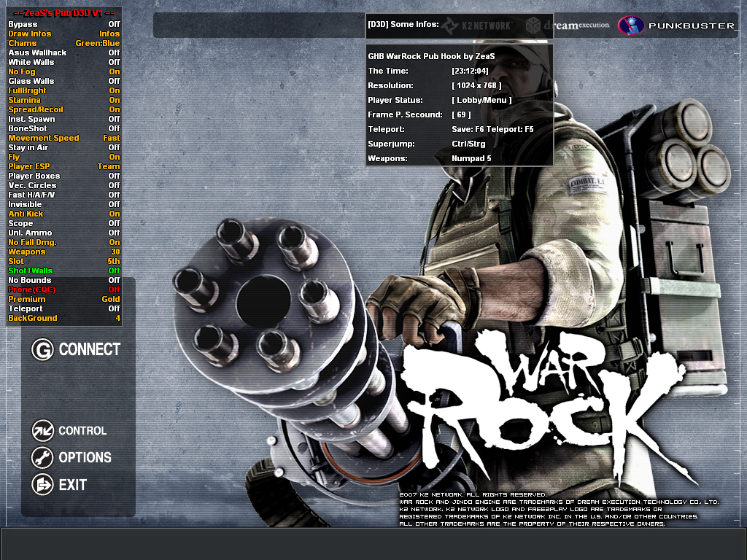Click "Save: F6 Teleport: F5" text
The width and height of the screenshot is (747, 560).
[x=492, y=130]
